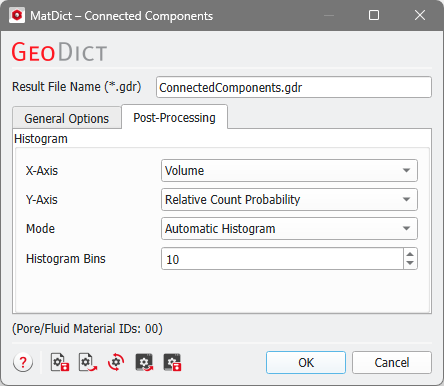
Task: Click the 'Y-Axis' label text
Action: tap(42, 200)
